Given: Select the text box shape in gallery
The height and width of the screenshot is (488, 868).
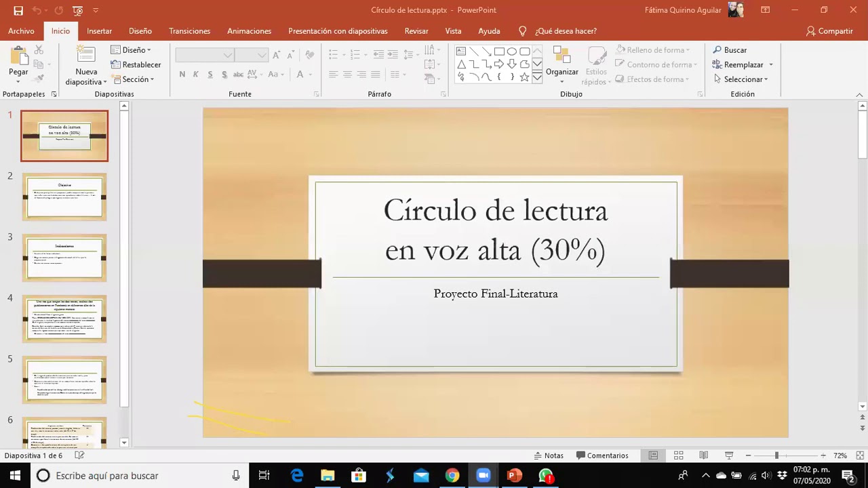Looking at the screenshot, I should click(x=461, y=52).
